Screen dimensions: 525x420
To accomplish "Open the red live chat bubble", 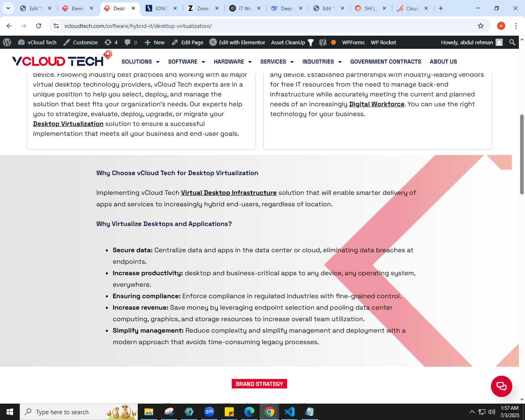I will (x=502, y=386).
